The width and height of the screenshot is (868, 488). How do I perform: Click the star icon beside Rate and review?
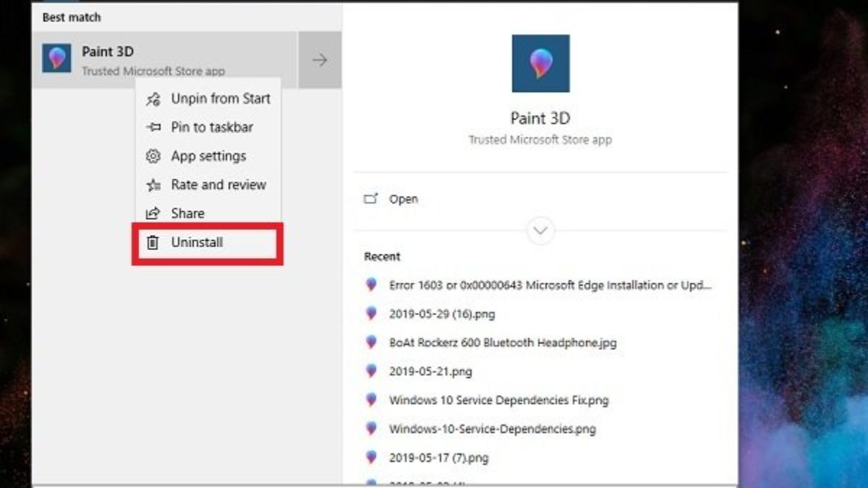153,185
